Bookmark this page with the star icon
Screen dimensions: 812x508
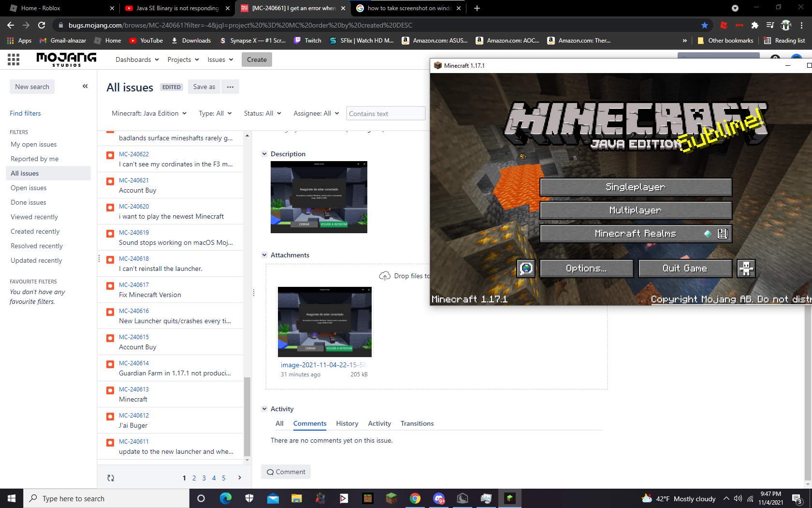pos(704,25)
